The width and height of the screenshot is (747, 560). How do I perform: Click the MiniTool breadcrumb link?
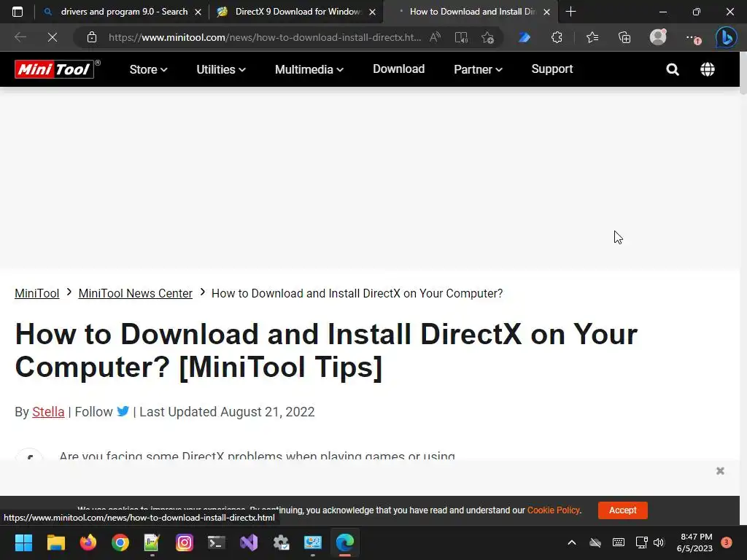[x=36, y=293]
